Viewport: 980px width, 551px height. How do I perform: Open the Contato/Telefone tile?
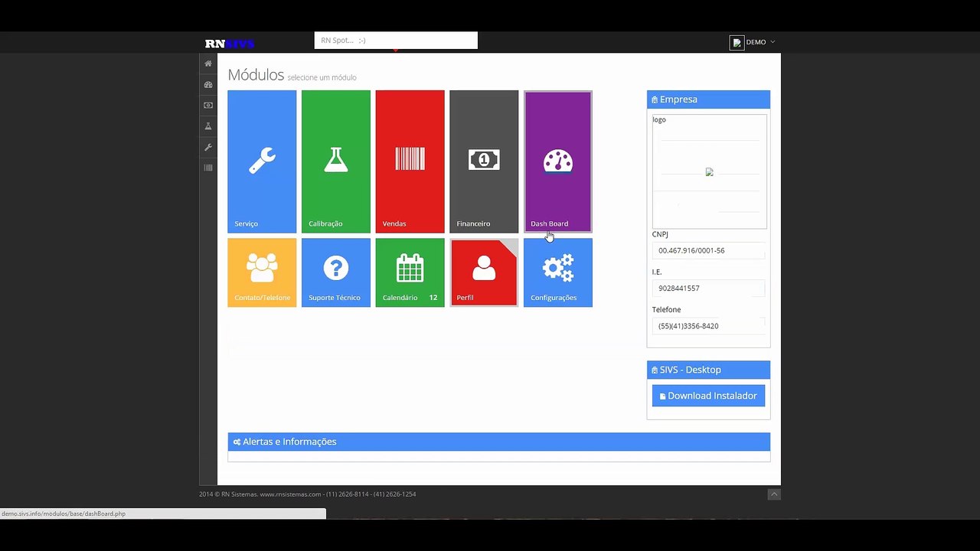click(x=262, y=272)
